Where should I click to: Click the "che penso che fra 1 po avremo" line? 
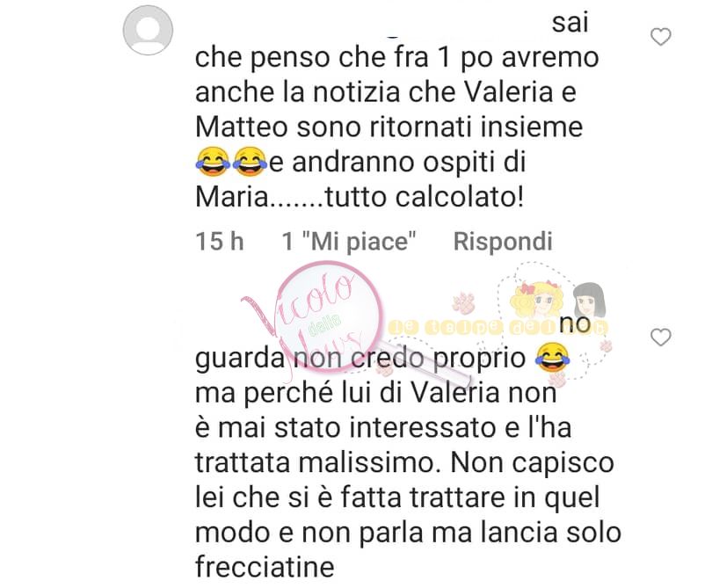coord(397,58)
